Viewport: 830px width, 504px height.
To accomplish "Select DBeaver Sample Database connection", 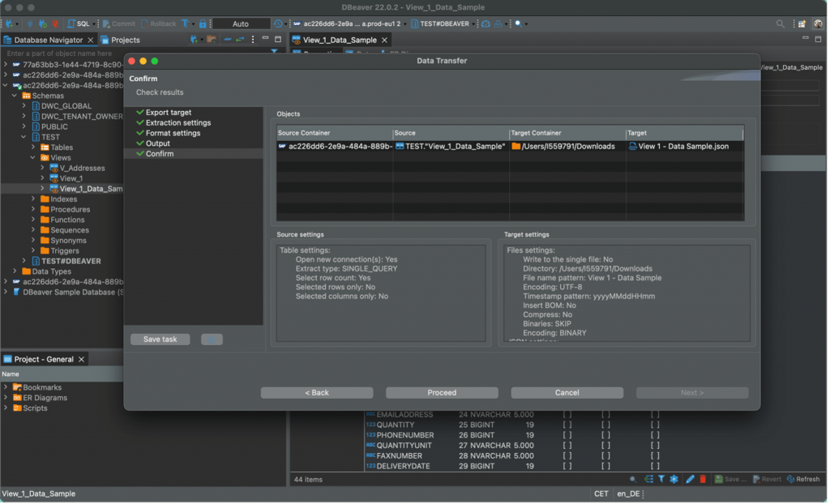I will pos(68,293).
